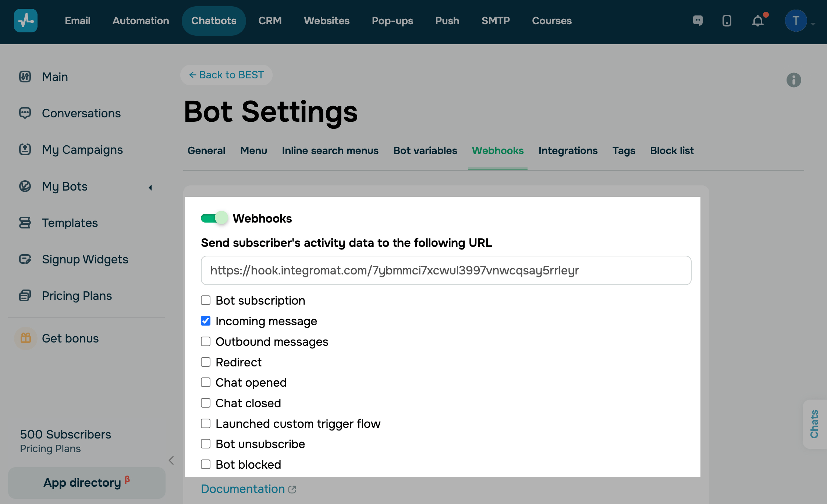Viewport: 827px width, 504px height.
Task: Check the Chat opened option
Action: (206, 382)
